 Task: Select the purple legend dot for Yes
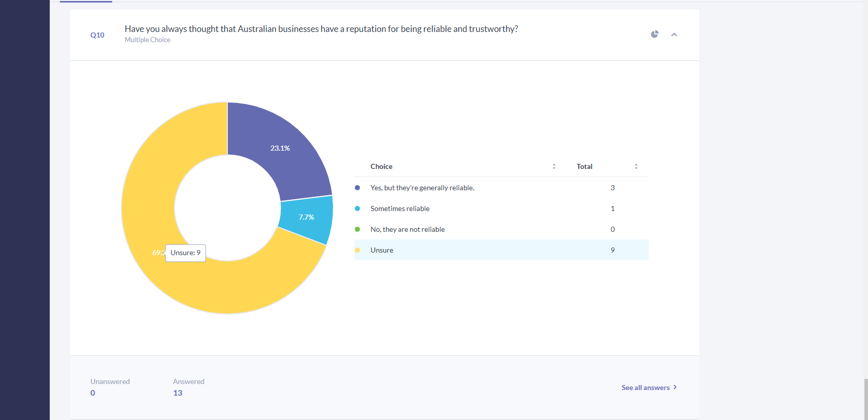pyautogui.click(x=357, y=188)
